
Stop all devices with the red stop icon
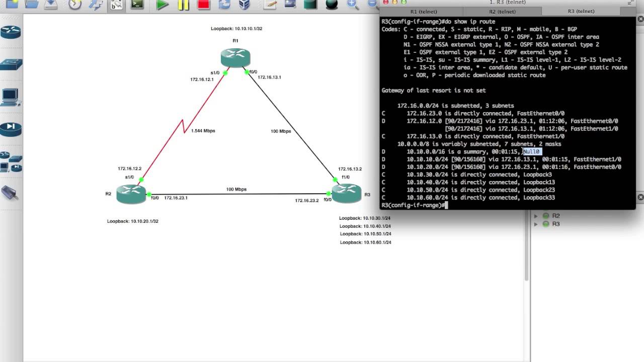(203, 4)
